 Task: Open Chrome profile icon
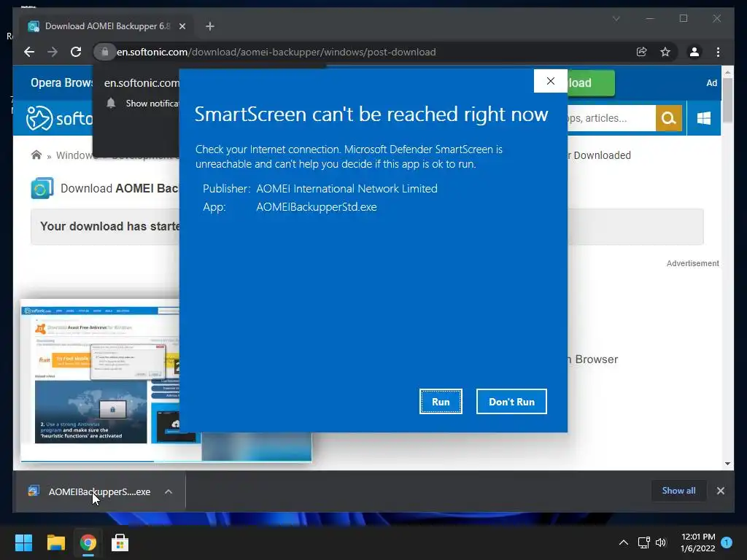pos(694,52)
